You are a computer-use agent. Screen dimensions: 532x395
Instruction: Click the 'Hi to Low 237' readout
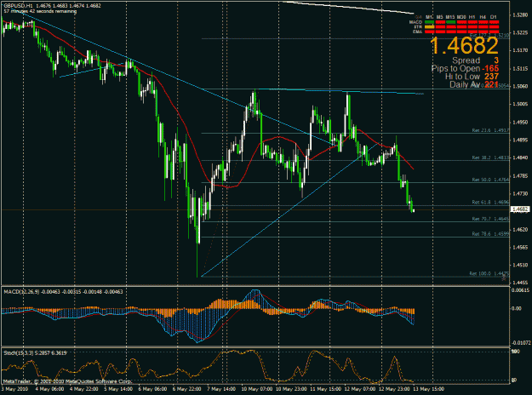click(x=472, y=77)
